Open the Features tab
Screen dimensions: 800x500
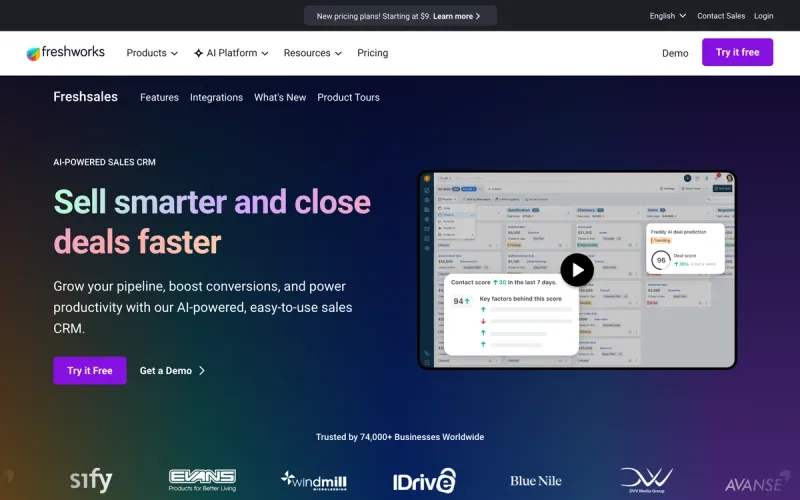(x=159, y=97)
